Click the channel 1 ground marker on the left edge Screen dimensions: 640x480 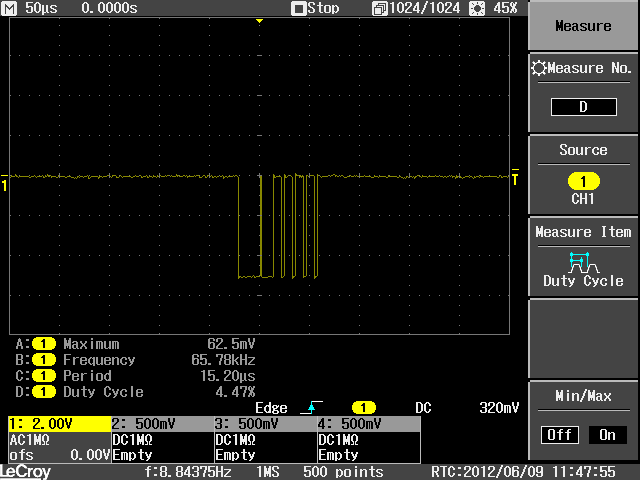point(4,182)
